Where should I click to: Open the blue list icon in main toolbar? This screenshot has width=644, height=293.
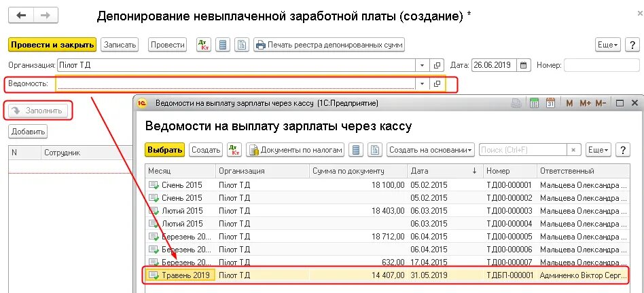click(x=223, y=45)
